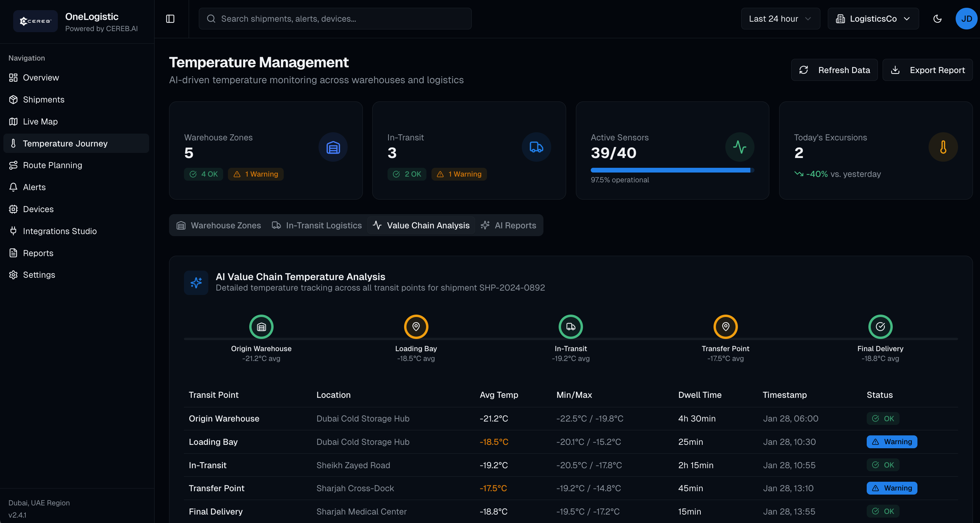980x523 pixels.
Task: Expand the LogisticsCo organization dropdown
Action: [873, 19]
